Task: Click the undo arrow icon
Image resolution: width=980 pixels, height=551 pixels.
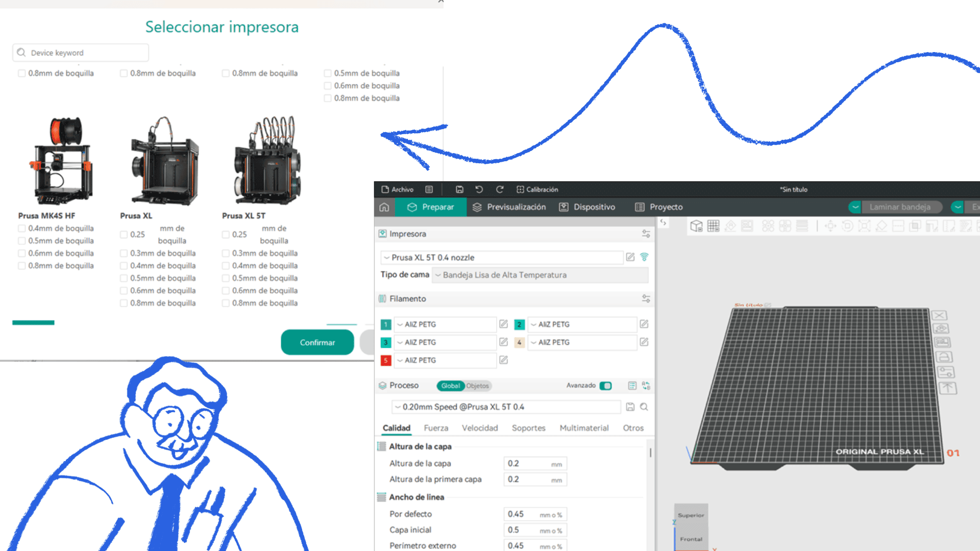Action: pyautogui.click(x=479, y=189)
